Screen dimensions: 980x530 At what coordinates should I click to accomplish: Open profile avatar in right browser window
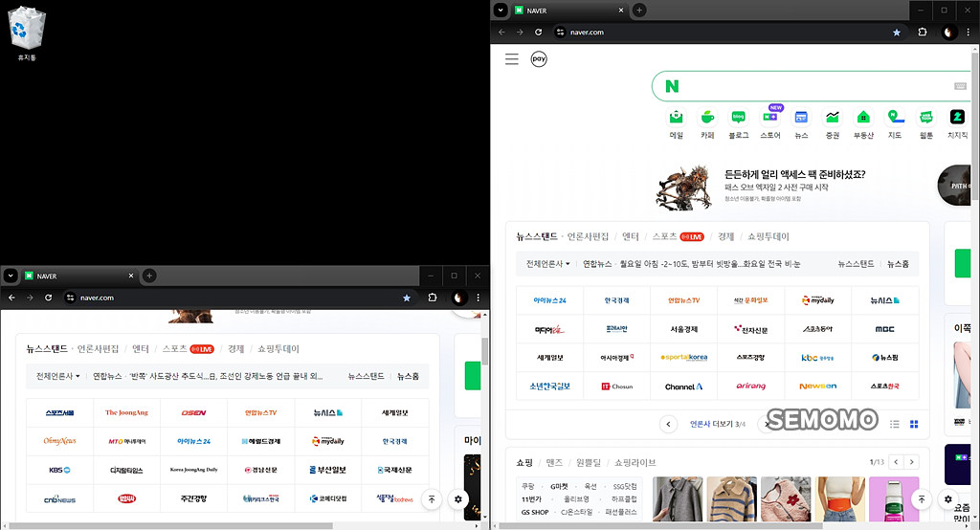point(948,32)
